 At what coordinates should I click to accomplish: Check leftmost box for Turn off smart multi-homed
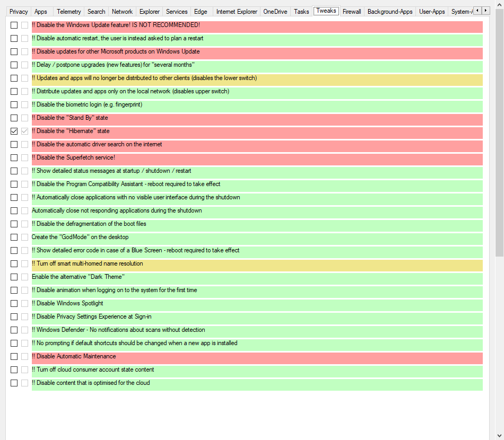click(14, 263)
